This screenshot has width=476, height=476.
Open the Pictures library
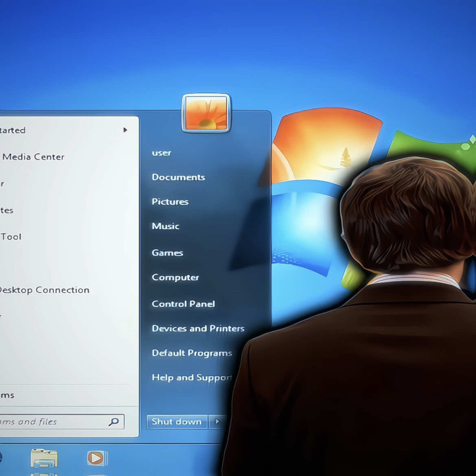point(170,201)
